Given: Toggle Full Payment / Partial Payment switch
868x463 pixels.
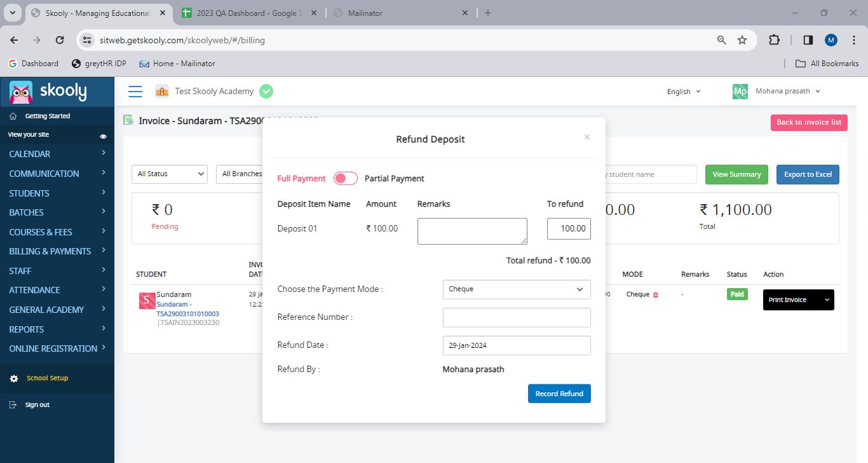Looking at the screenshot, I should click(x=346, y=179).
